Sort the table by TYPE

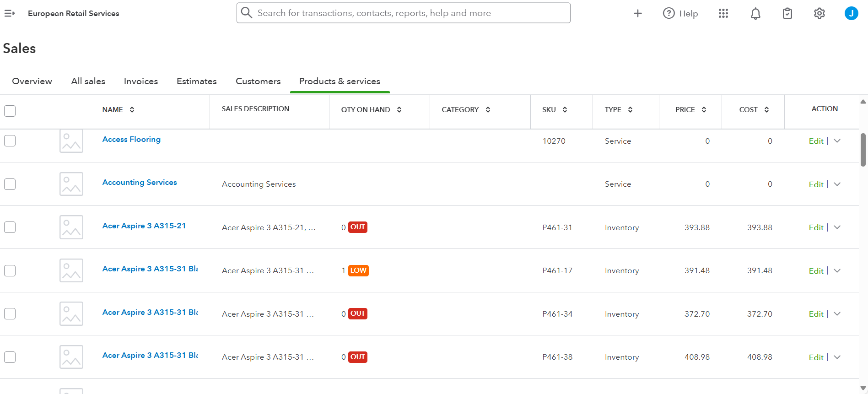tap(630, 110)
